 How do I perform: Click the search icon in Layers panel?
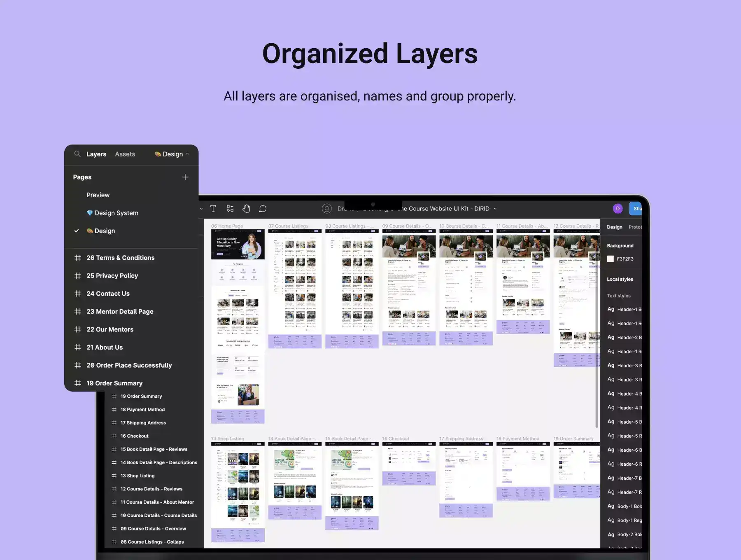77,154
